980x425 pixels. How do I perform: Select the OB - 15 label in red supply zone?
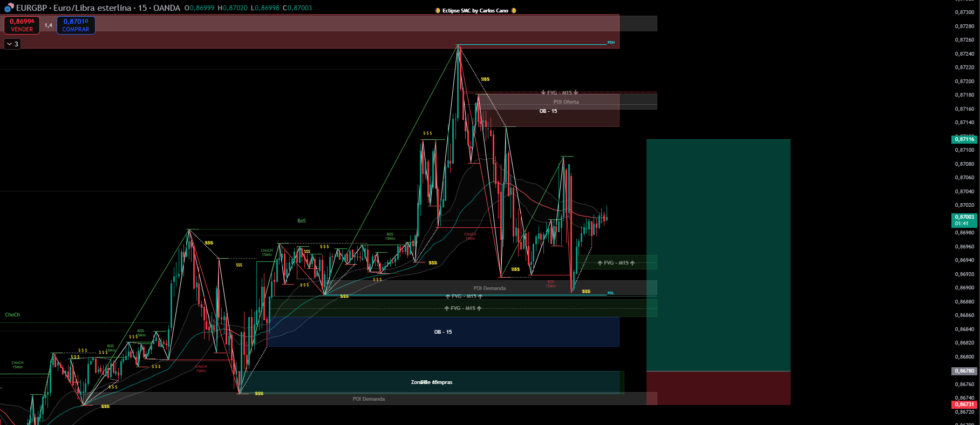coord(548,111)
